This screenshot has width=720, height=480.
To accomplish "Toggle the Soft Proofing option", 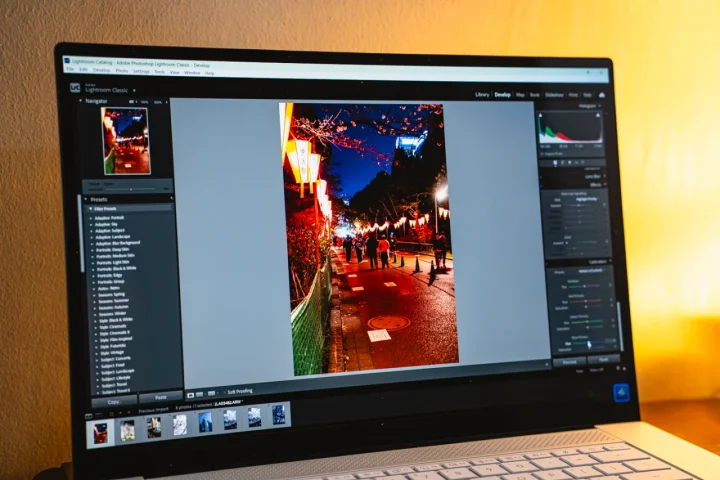I will coord(240,391).
